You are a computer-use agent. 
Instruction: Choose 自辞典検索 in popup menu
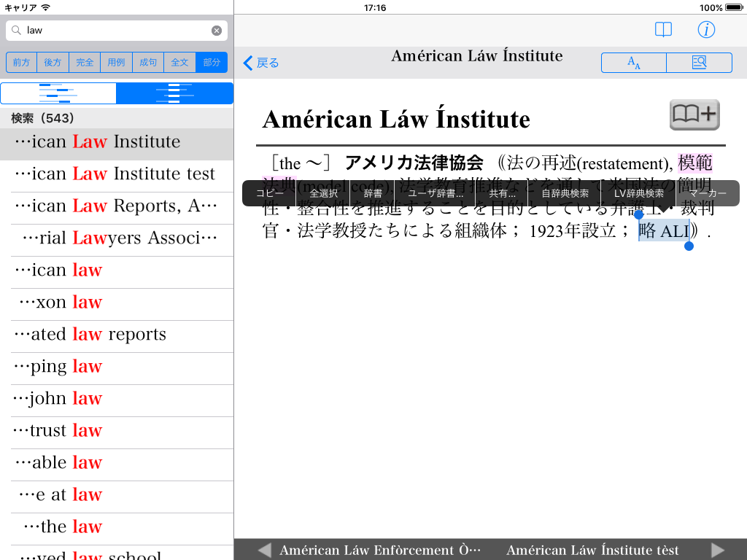pos(565,194)
